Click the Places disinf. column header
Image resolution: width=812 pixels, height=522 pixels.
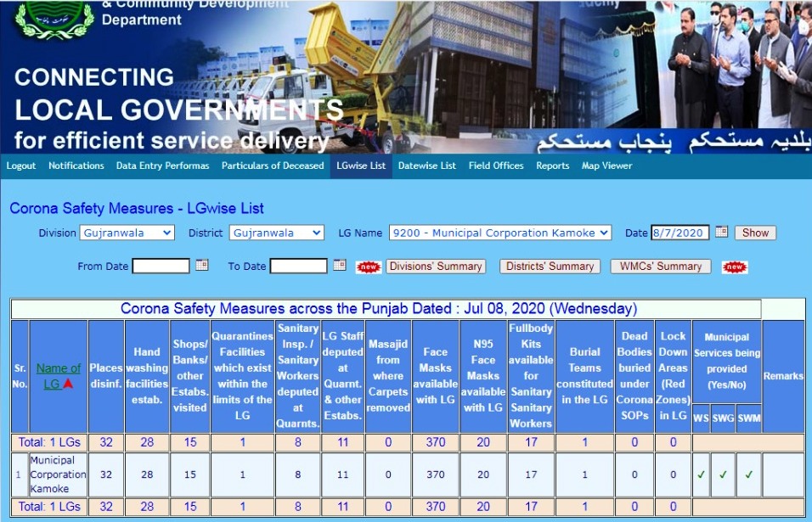point(106,376)
